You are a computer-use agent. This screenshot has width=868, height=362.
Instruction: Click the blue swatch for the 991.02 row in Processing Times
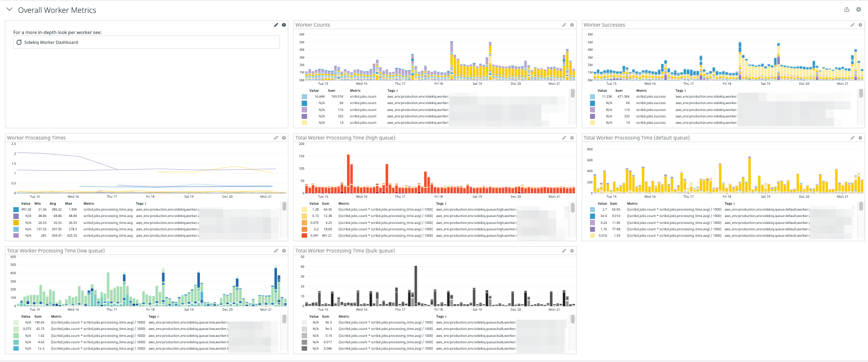point(16,210)
